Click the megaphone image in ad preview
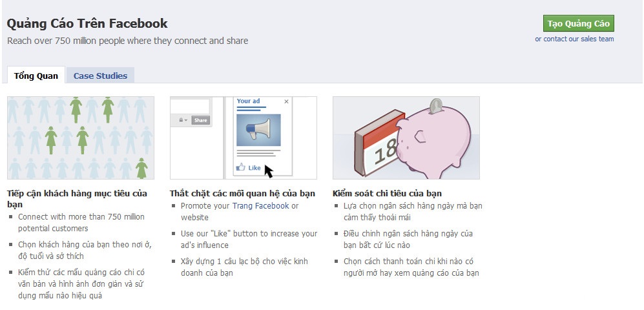The width and height of the screenshot is (644, 310). [x=259, y=130]
